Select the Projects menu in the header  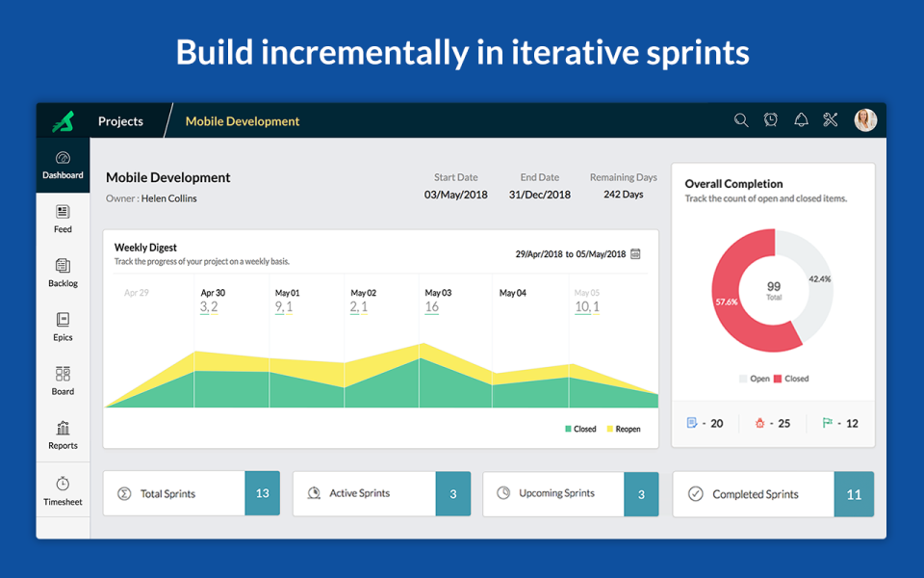119,120
